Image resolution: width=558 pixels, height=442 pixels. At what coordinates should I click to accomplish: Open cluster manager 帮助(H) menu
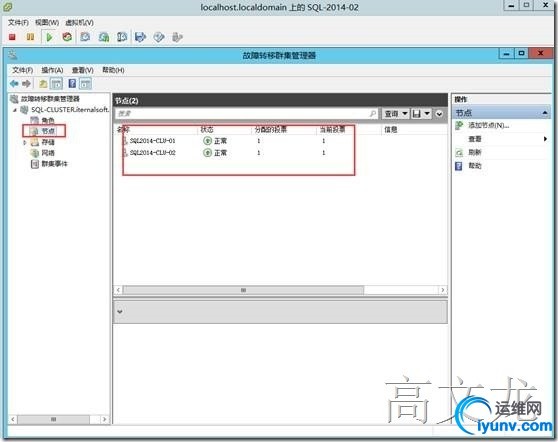click(113, 70)
